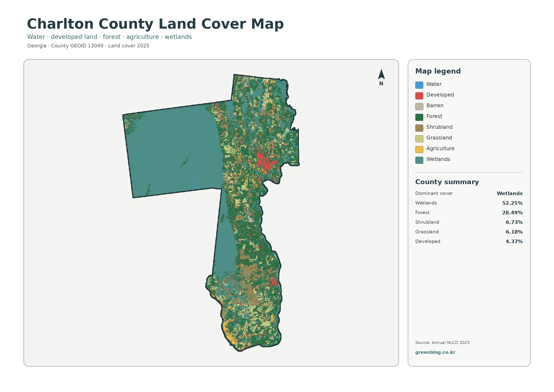Click the Agriculture legend label
The height and width of the screenshot is (392, 554).
(440, 148)
